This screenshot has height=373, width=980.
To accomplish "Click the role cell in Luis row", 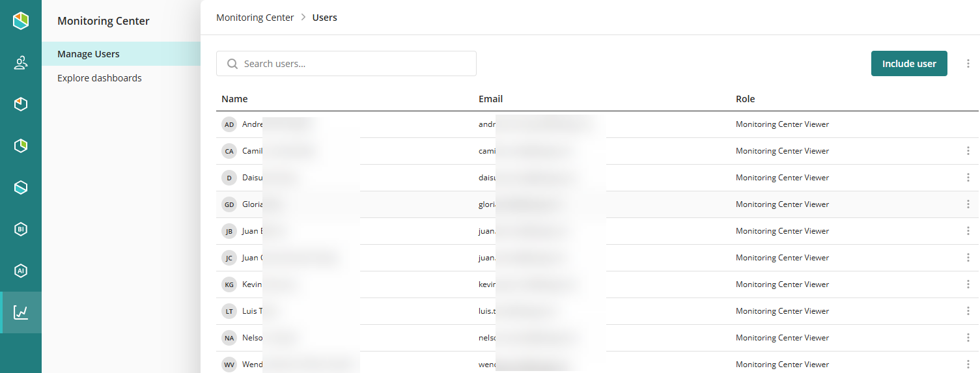I will click(x=782, y=311).
